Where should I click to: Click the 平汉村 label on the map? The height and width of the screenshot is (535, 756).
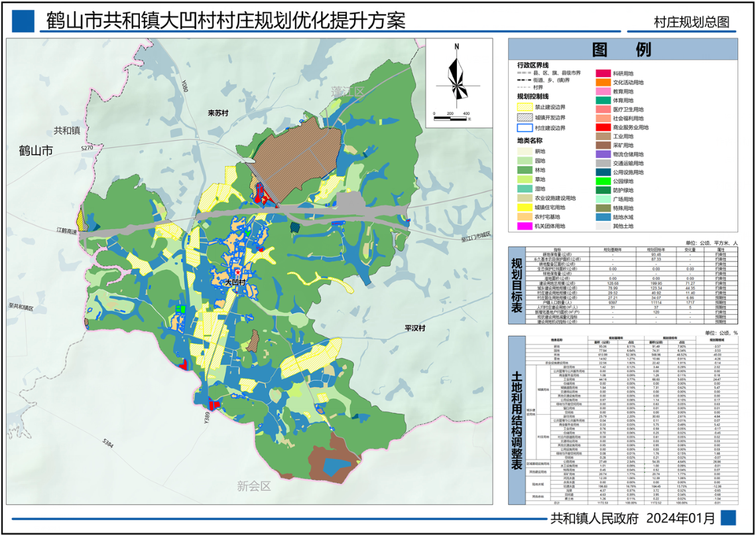click(415, 329)
